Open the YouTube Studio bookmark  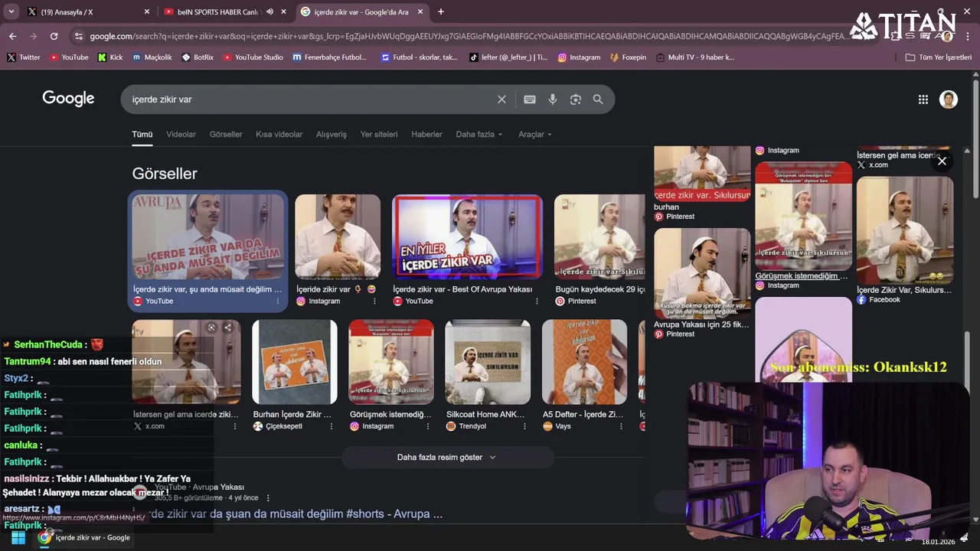(253, 57)
